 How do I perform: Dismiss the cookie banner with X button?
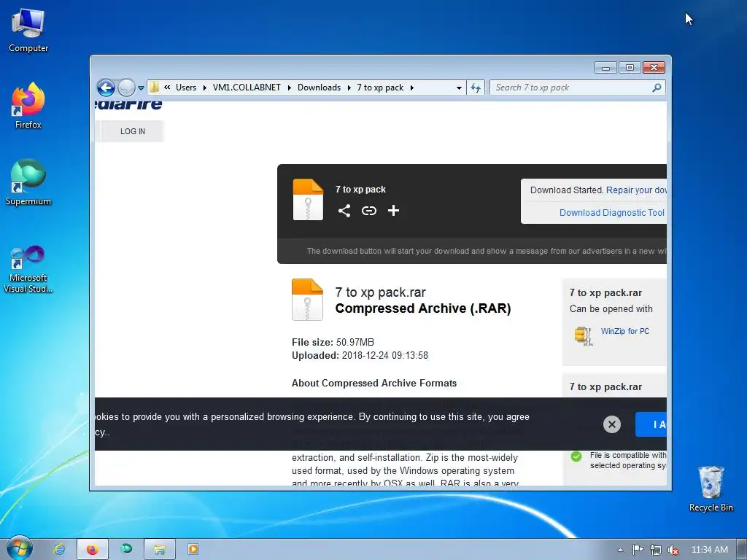point(612,424)
